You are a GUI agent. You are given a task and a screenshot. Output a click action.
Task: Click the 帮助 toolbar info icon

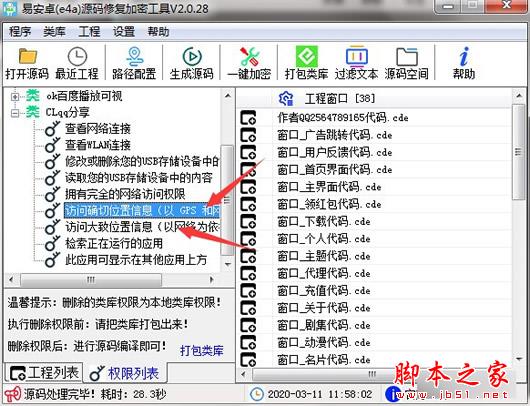click(x=464, y=63)
